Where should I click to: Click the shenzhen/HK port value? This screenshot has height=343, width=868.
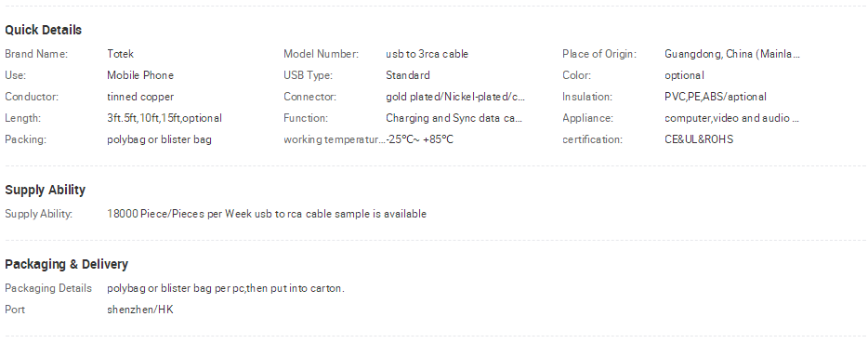[x=140, y=310]
